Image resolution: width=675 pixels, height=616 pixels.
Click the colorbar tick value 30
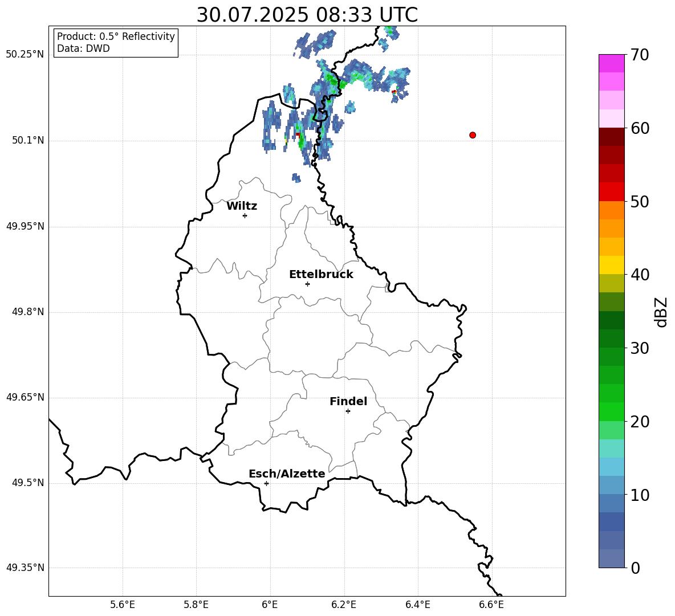pos(640,348)
